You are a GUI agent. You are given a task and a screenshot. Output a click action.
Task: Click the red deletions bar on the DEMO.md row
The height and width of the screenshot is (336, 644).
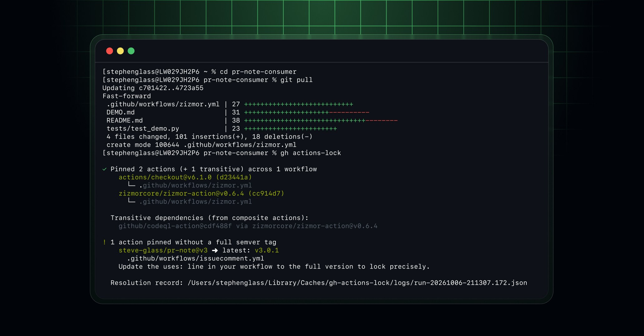[349, 112]
